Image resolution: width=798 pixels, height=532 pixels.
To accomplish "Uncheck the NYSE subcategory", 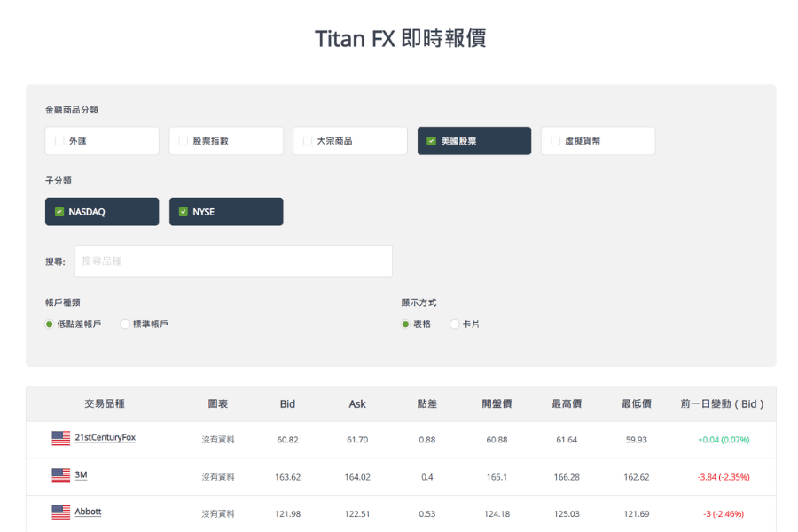I will pyautogui.click(x=183, y=211).
